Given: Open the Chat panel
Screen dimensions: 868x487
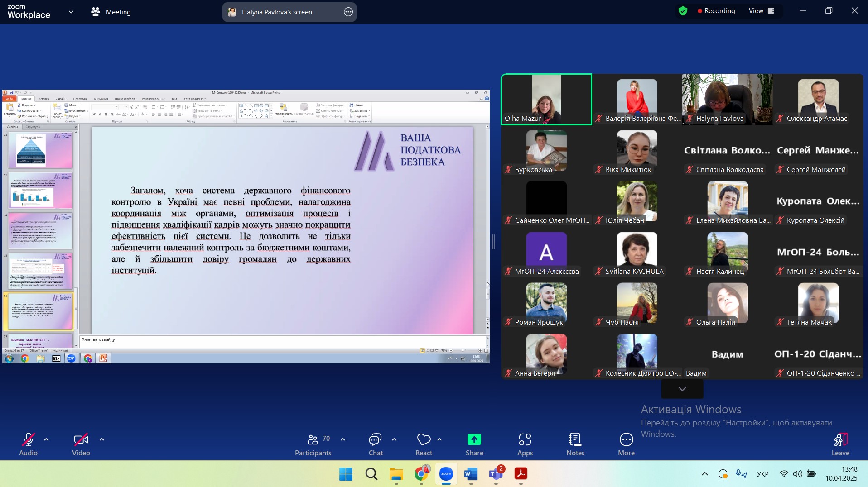Looking at the screenshot, I should [x=376, y=444].
